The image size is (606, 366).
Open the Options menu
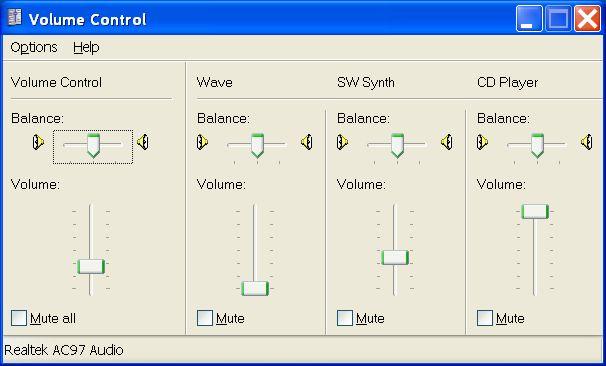coord(34,48)
